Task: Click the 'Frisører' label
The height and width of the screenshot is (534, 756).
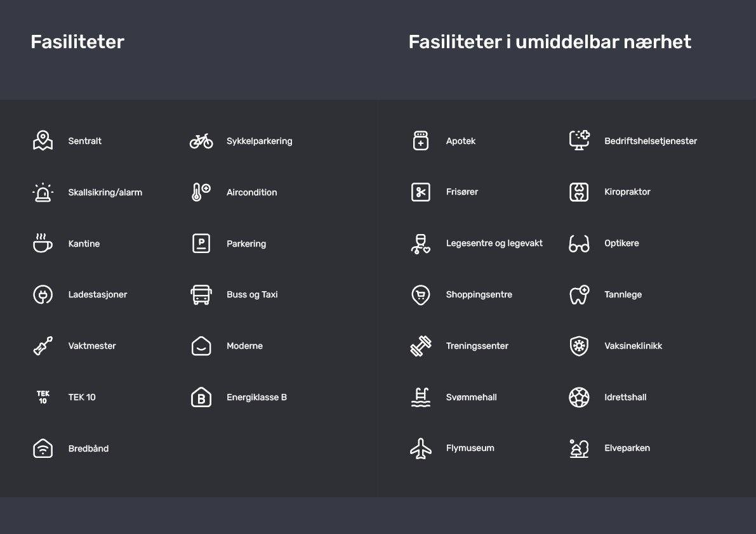Action: tap(462, 192)
